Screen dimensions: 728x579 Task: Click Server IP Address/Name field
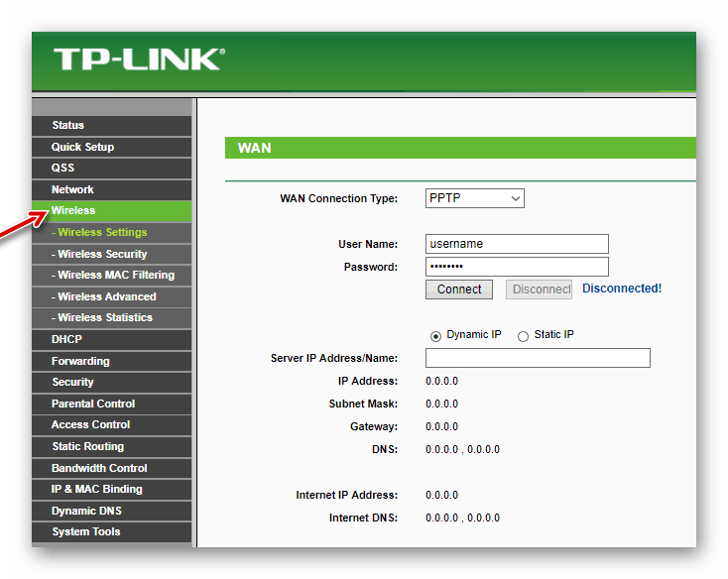tap(538, 358)
